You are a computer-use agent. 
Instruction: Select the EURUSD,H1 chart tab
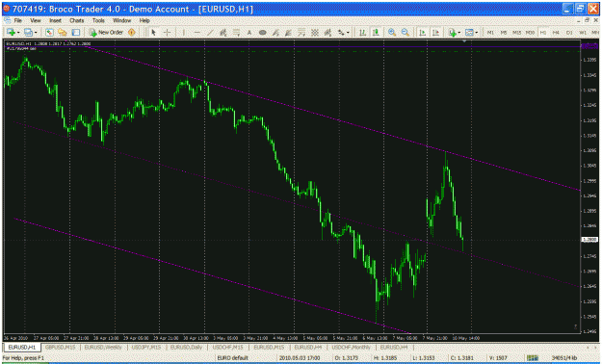coord(22,347)
